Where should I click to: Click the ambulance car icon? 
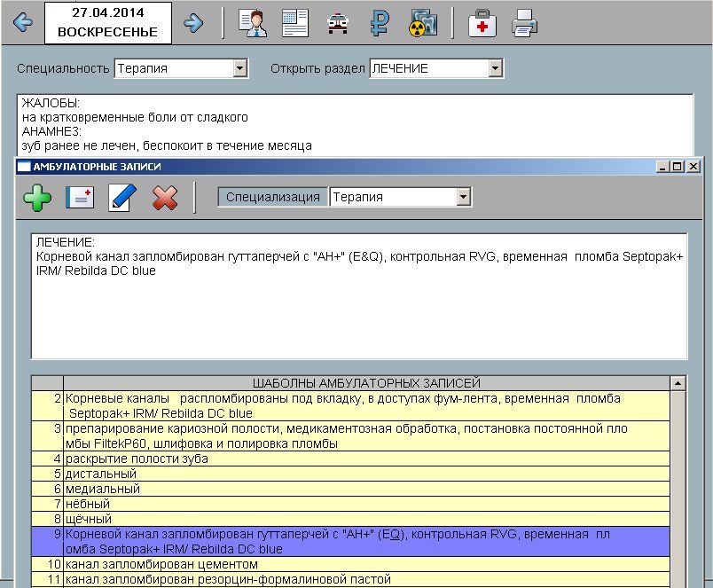[x=338, y=23]
